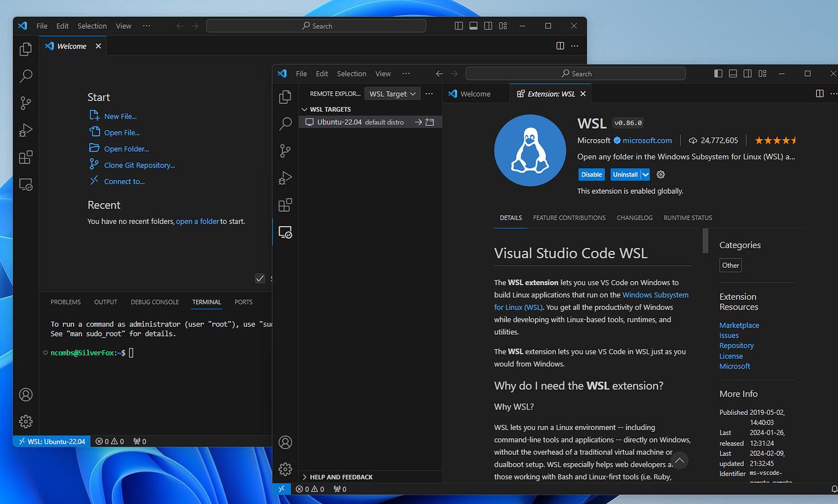The width and height of the screenshot is (838, 504).
Task: Open the WSL Targets dropdown in Remote Explorer
Action: pyautogui.click(x=393, y=94)
